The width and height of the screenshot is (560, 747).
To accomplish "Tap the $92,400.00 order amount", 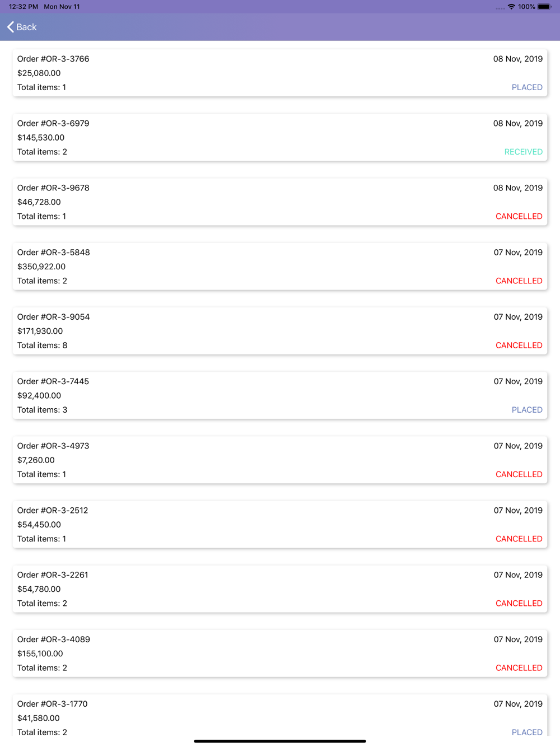I will [x=39, y=395].
